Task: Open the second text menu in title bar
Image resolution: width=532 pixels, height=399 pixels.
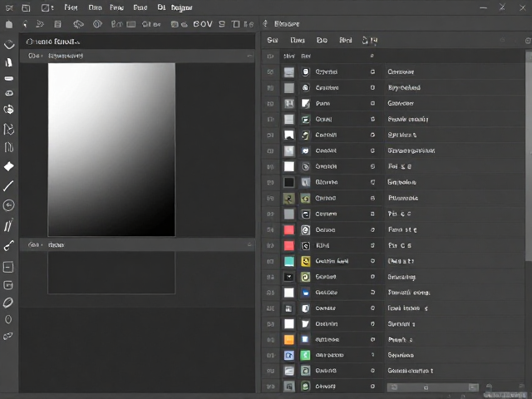Action: pyautogui.click(x=95, y=7)
